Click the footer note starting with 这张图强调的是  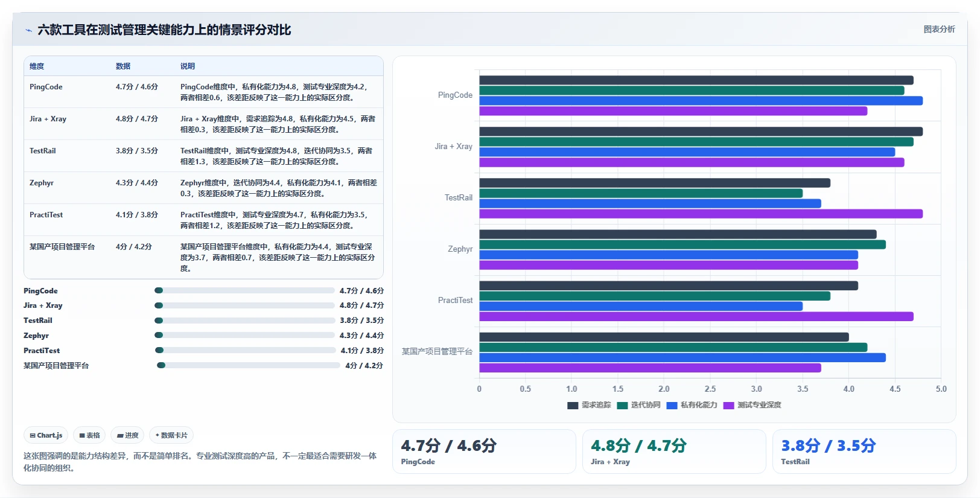coord(200,462)
